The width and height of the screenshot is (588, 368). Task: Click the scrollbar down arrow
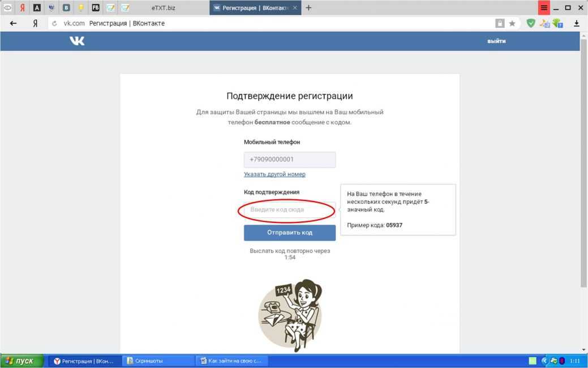(x=583, y=350)
